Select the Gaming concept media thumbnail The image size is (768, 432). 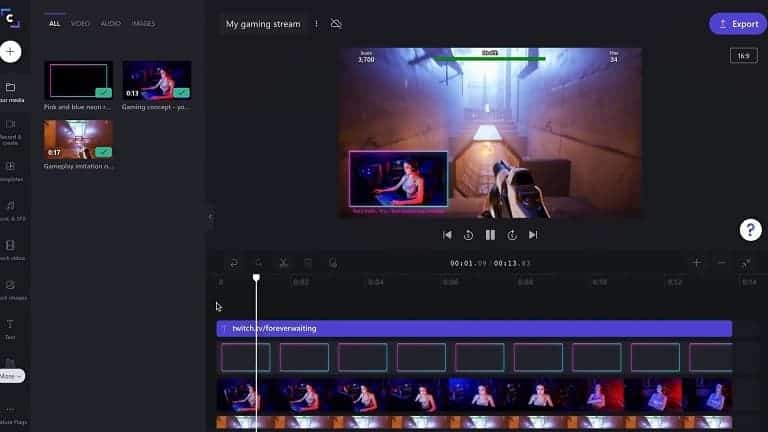coord(157,80)
